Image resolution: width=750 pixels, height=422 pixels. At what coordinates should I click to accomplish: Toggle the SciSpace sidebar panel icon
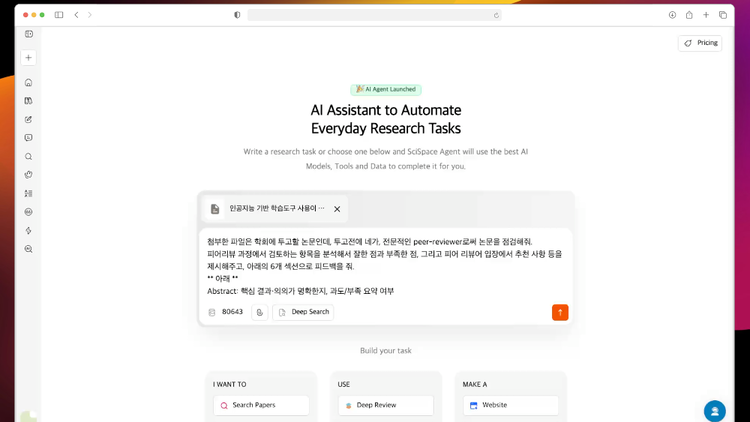[29, 34]
